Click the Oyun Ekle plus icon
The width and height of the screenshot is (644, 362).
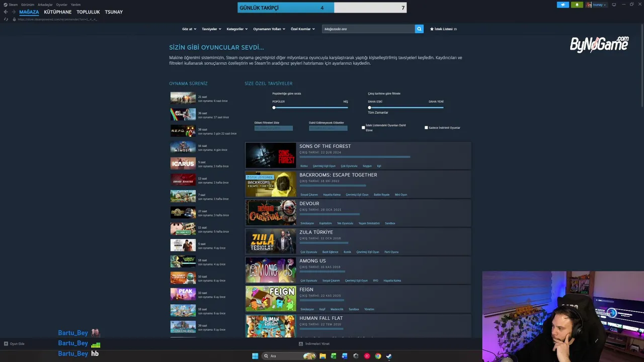(x=6, y=344)
